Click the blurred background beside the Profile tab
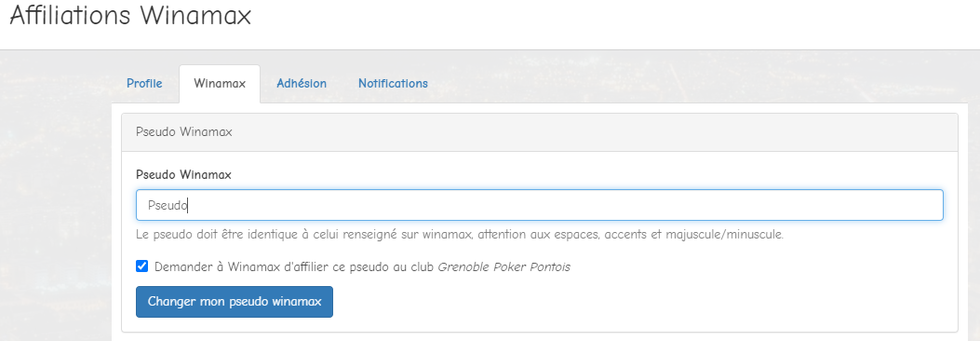Image resolution: width=980 pixels, height=341 pixels. [56, 83]
